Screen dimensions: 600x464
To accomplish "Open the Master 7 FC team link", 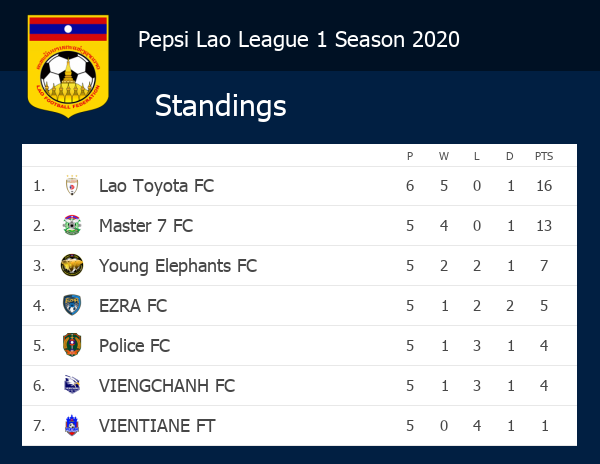I will (x=146, y=226).
